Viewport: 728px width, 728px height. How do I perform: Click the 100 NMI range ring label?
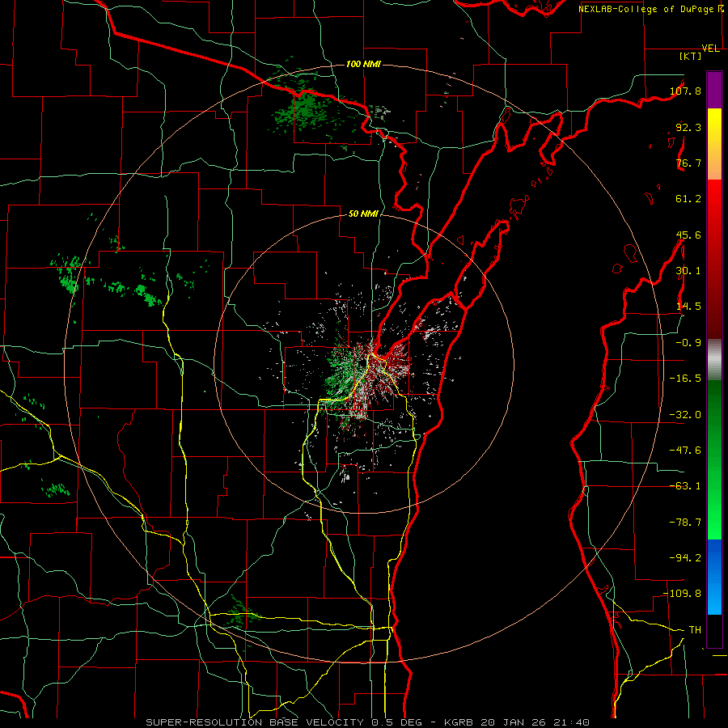(363, 64)
